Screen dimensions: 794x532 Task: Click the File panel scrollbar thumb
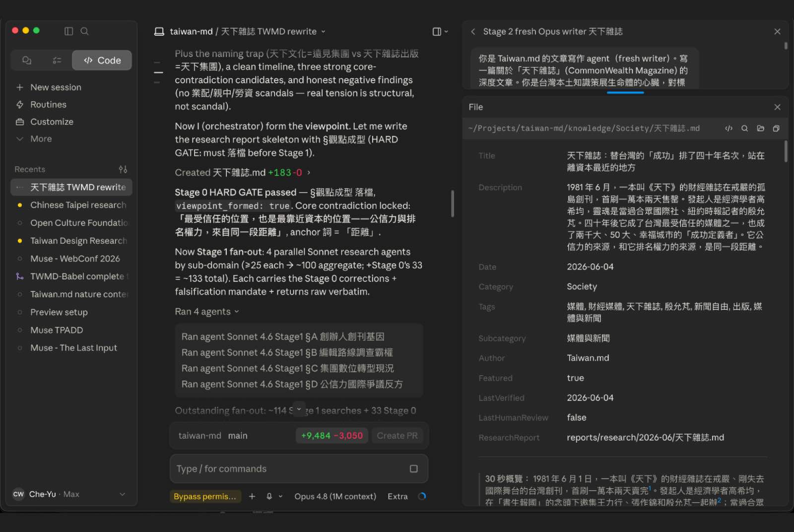[x=786, y=151]
